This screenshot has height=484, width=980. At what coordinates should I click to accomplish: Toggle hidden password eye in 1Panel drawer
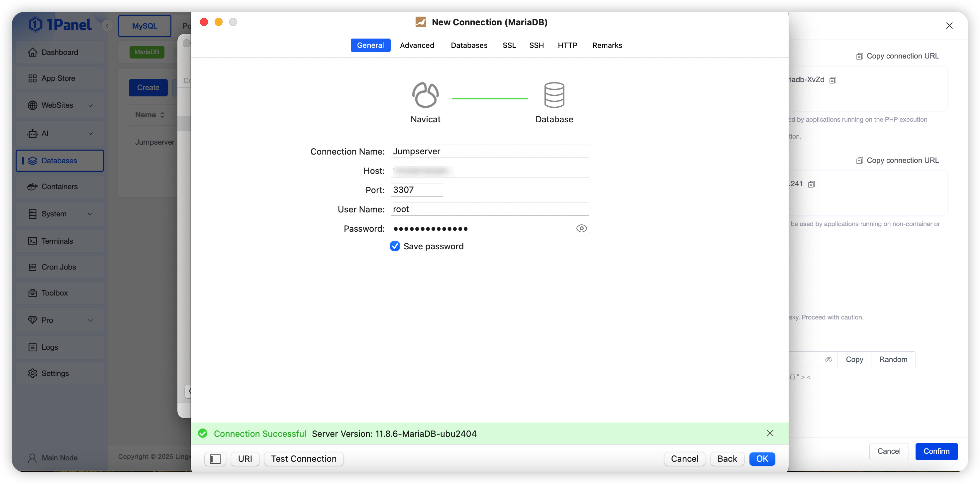(828, 359)
